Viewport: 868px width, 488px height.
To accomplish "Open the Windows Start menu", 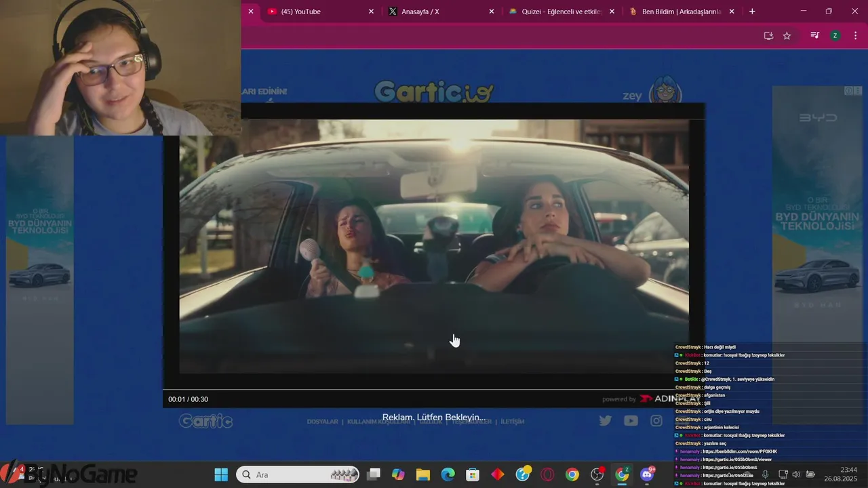I will click(221, 474).
